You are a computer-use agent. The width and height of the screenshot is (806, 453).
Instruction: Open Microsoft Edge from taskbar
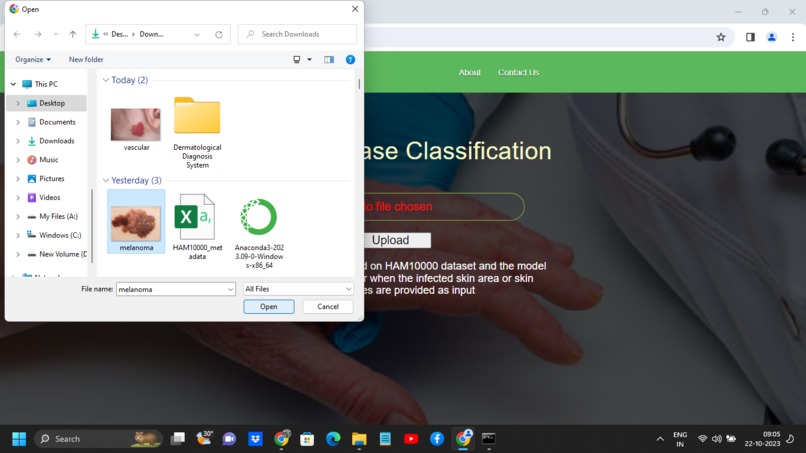(x=333, y=439)
